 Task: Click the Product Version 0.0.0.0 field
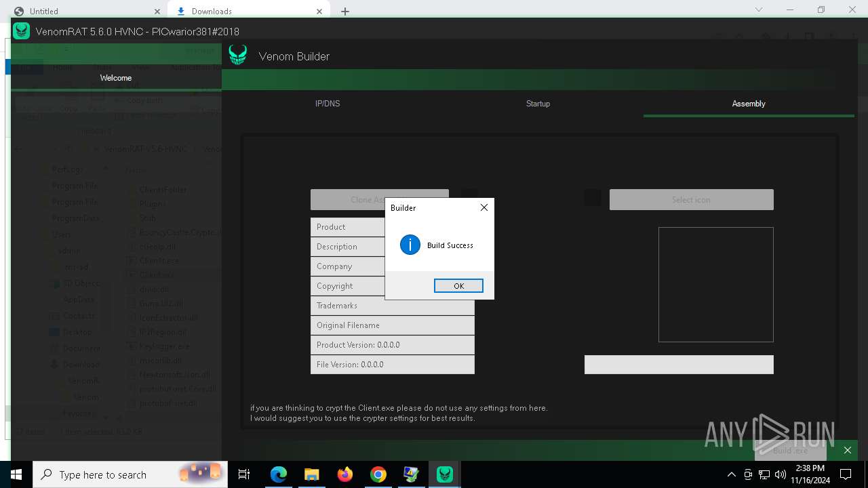[x=392, y=344]
